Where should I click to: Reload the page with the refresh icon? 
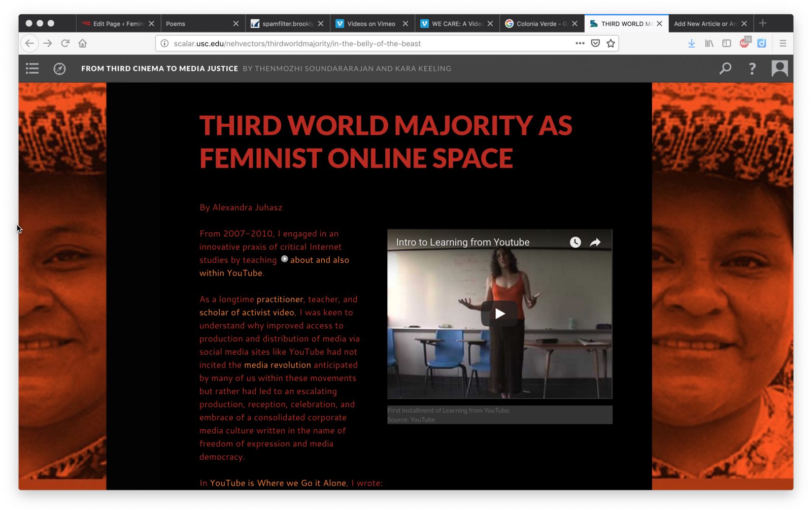pos(65,44)
